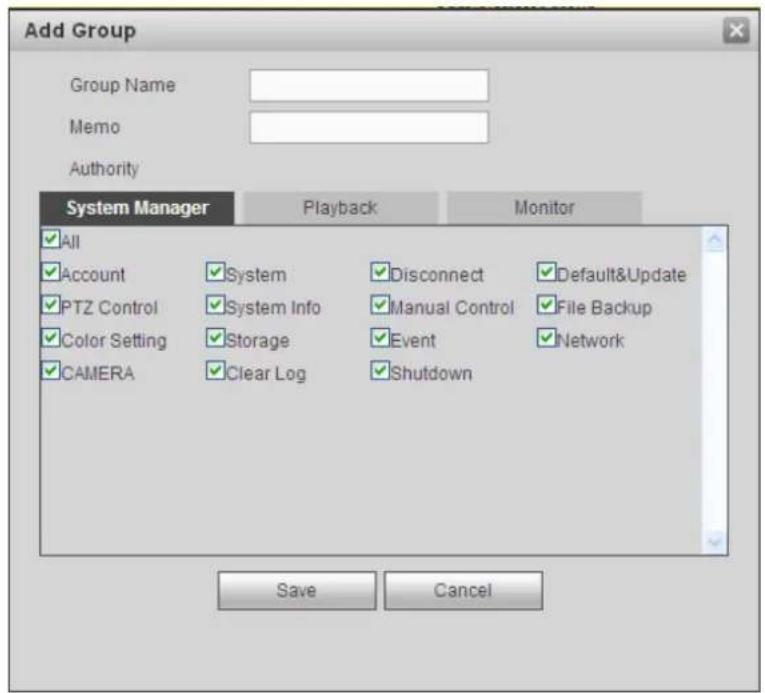
Task: Toggle the Storage checkbox
Action: coord(215,337)
